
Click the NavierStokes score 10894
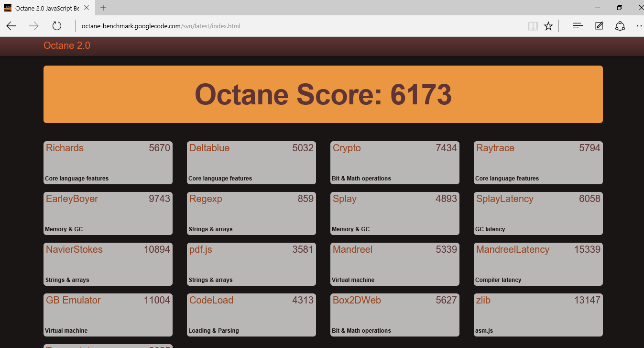tap(157, 249)
